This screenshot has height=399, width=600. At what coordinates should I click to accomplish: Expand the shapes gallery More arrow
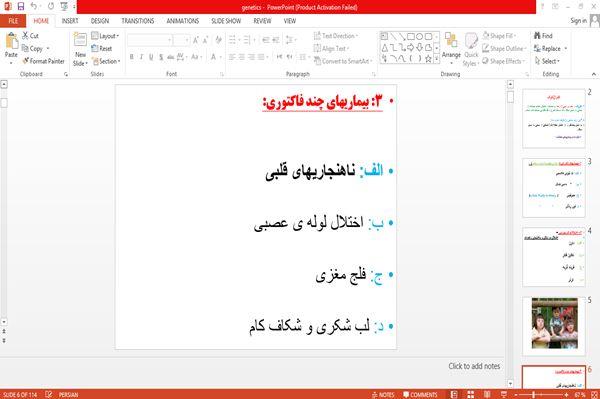437,59
